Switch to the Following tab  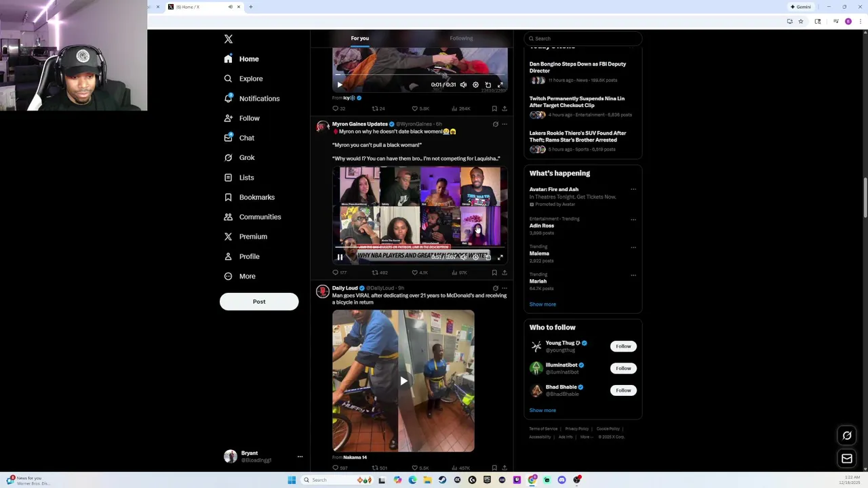coord(461,39)
